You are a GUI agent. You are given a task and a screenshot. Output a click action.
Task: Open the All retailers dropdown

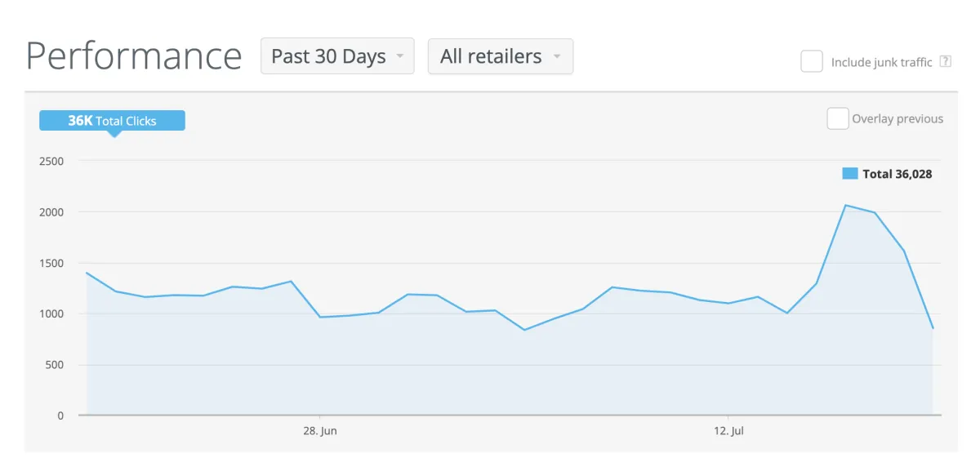501,56
